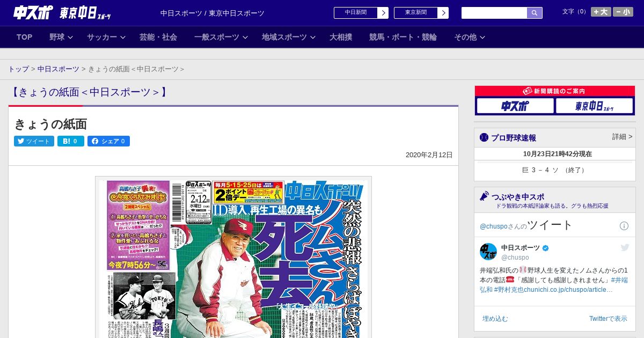Image resolution: width=644 pixels, height=338 pixels.
Task: Click the Facebook シェア button
Action: click(108, 141)
